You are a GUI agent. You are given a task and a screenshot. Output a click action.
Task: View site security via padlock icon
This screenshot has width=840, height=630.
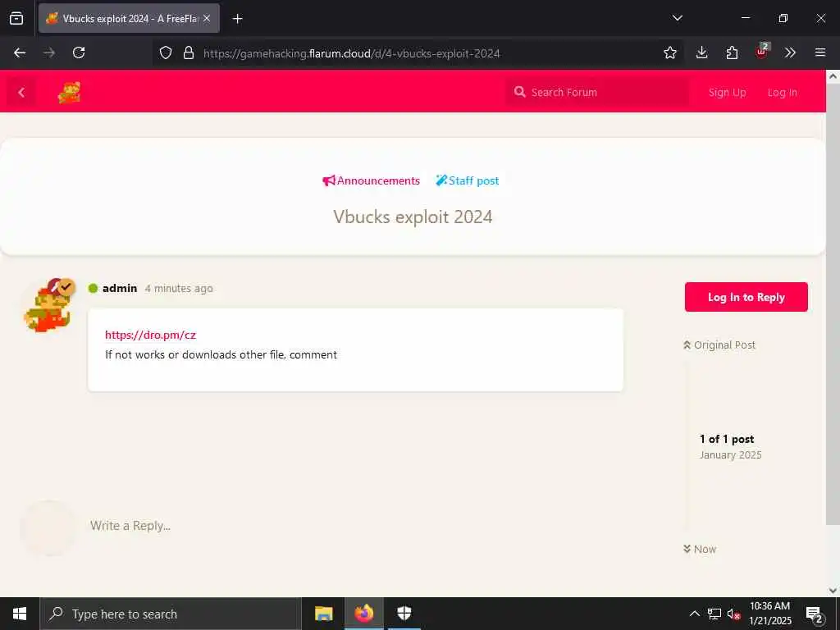(188, 52)
